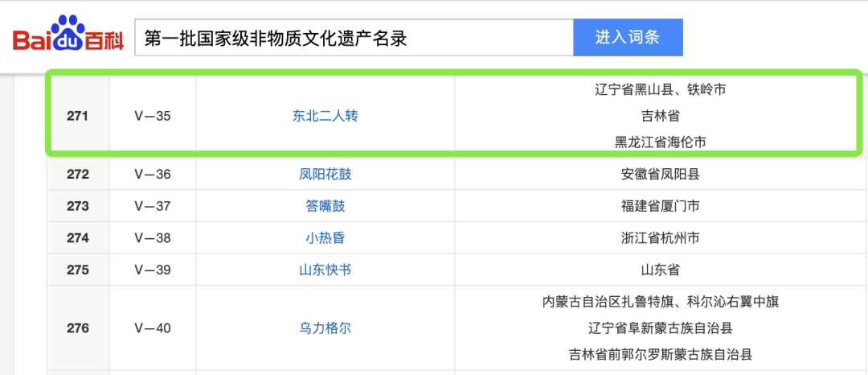
Task: Click the 黑龙江省海伦市 region text
Action: click(660, 142)
